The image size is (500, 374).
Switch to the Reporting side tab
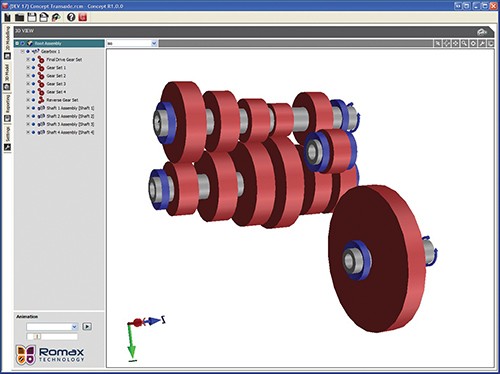point(7,108)
